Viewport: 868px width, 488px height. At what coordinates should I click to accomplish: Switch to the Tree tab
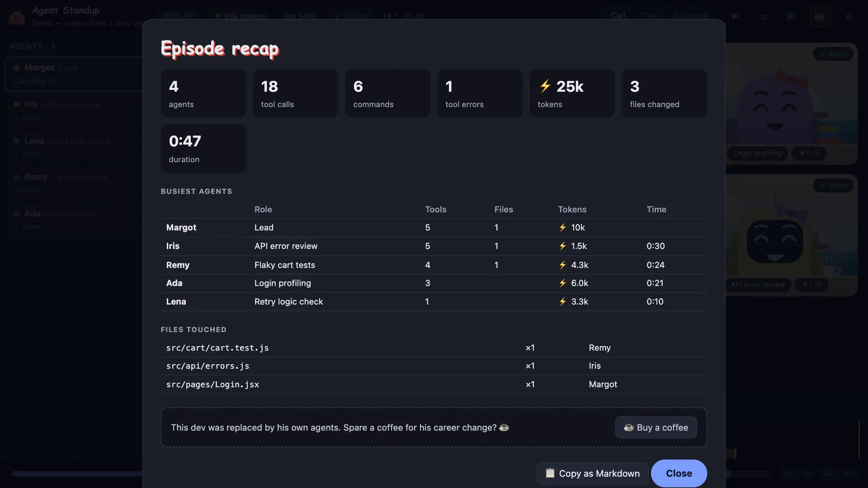[649, 16]
